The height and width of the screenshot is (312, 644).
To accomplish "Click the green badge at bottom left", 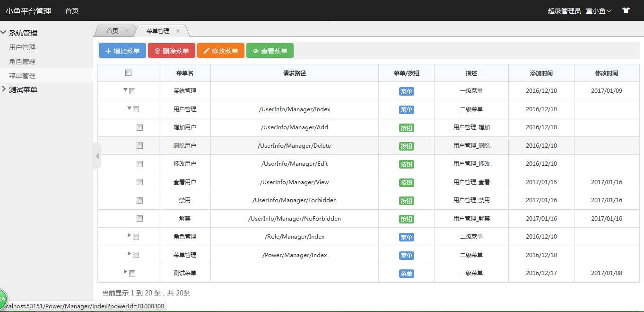I will (2, 299).
